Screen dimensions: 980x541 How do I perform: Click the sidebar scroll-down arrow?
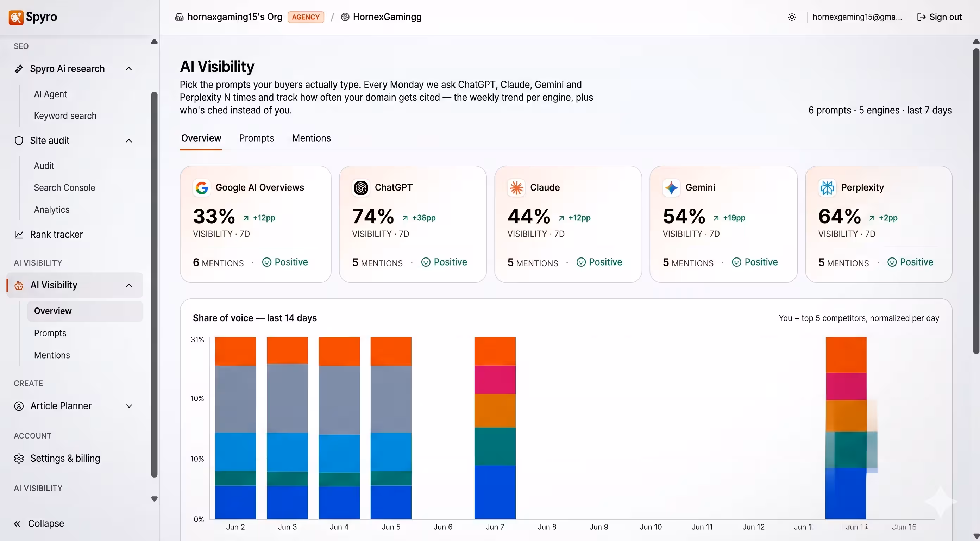(154, 499)
